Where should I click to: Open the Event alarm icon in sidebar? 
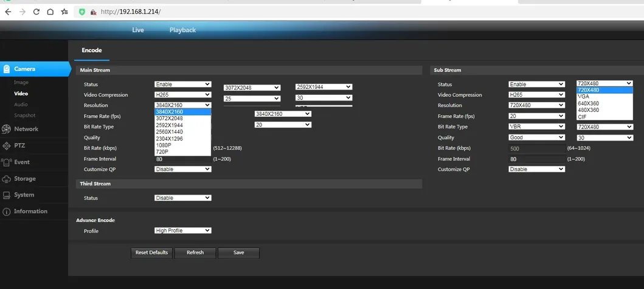click(x=6, y=162)
